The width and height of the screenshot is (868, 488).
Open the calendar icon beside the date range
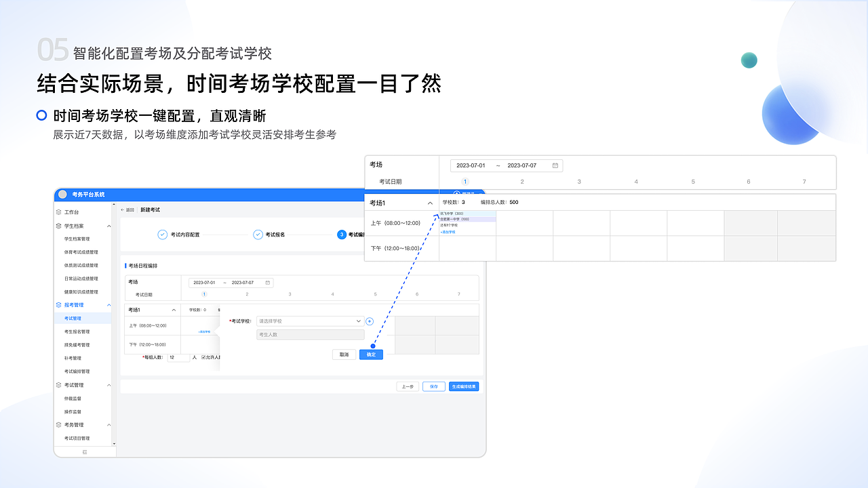click(267, 283)
